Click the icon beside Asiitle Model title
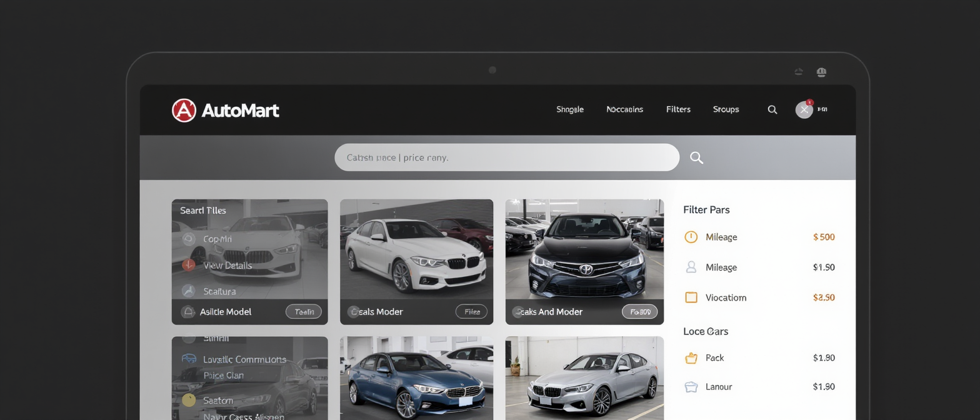Image resolution: width=980 pixels, height=420 pixels. (187, 311)
